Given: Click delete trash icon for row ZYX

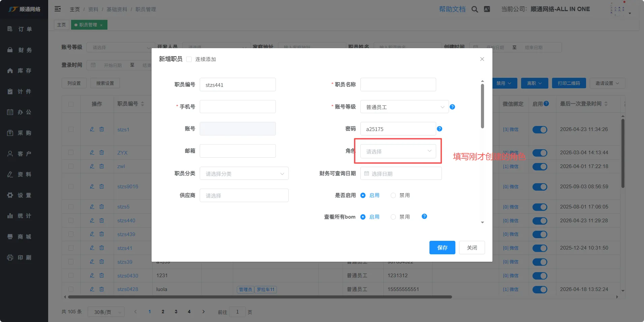Looking at the screenshot, I should (x=102, y=153).
